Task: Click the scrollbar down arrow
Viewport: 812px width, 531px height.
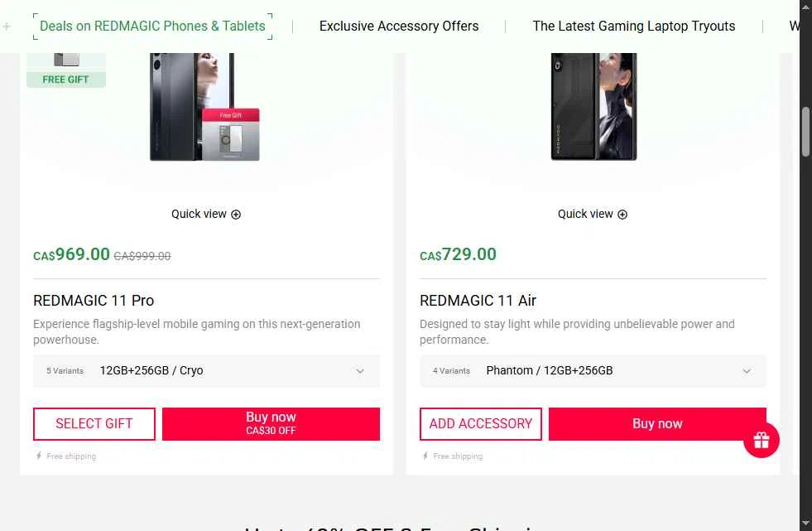Action: tap(805, 524)
